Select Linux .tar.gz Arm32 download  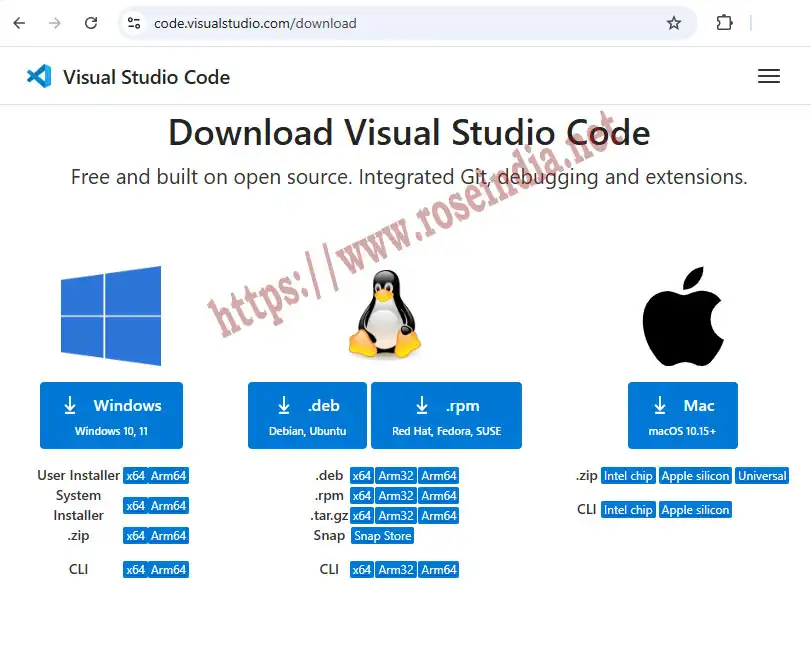(x=396, y=516)
